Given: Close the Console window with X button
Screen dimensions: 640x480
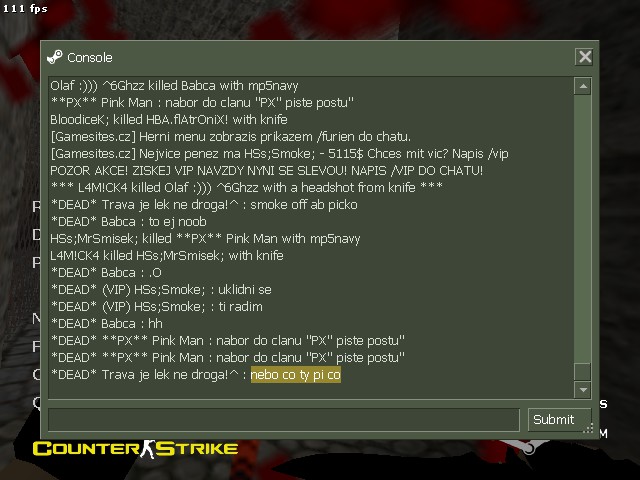Looking at the screenshot, I should 584,57.
